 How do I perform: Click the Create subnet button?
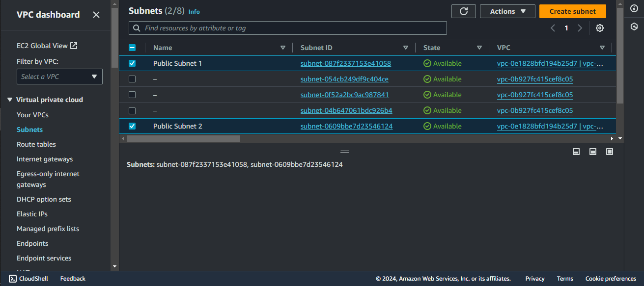573,11
